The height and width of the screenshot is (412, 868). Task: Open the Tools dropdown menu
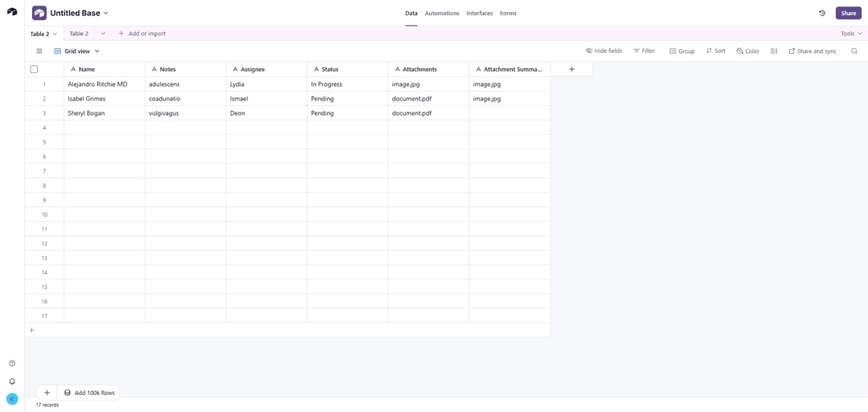coord(851,34)
